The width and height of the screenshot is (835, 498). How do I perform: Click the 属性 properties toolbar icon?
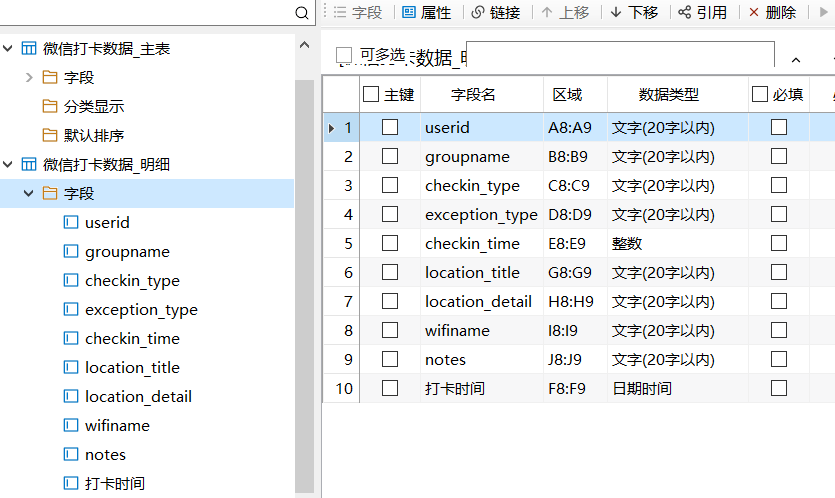408,13
